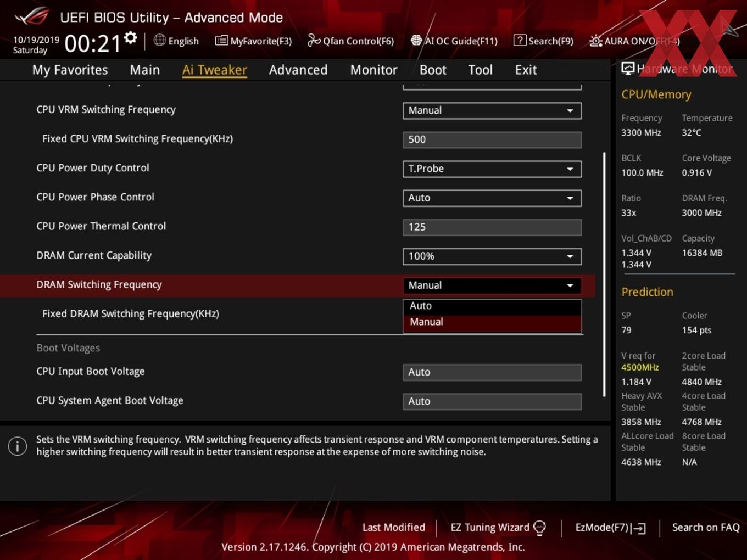
Task: Click the 10/19/2019 date text
Action: [36, 40]
